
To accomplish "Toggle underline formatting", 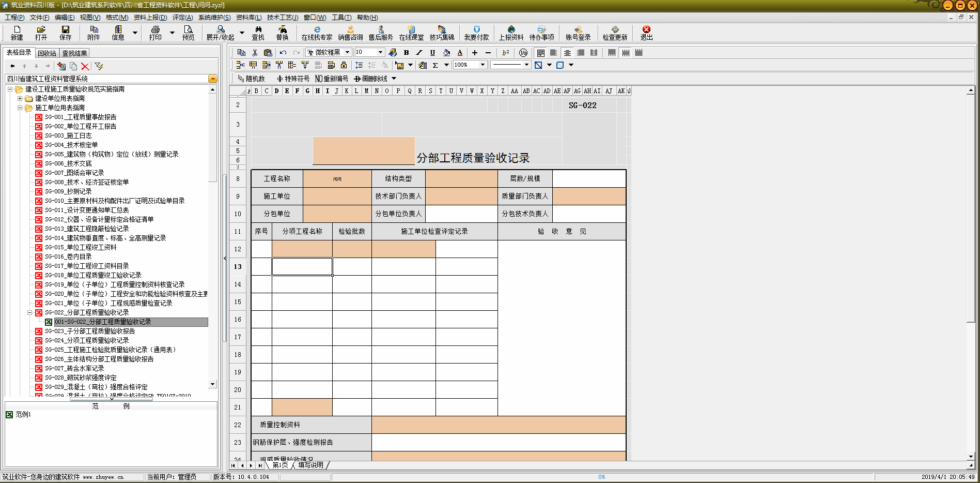I will click(x=432, y=52).
